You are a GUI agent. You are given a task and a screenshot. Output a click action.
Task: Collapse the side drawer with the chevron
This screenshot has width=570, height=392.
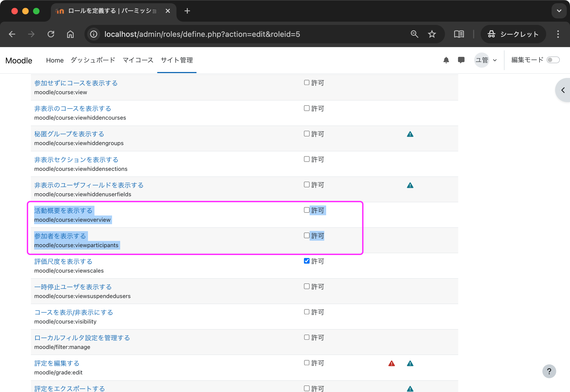563,90
